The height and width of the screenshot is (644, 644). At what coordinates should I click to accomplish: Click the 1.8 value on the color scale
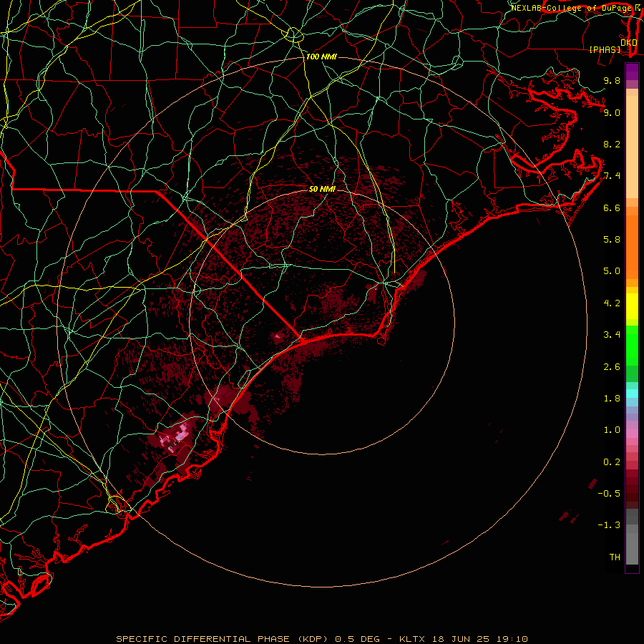[x=612, y=399]
